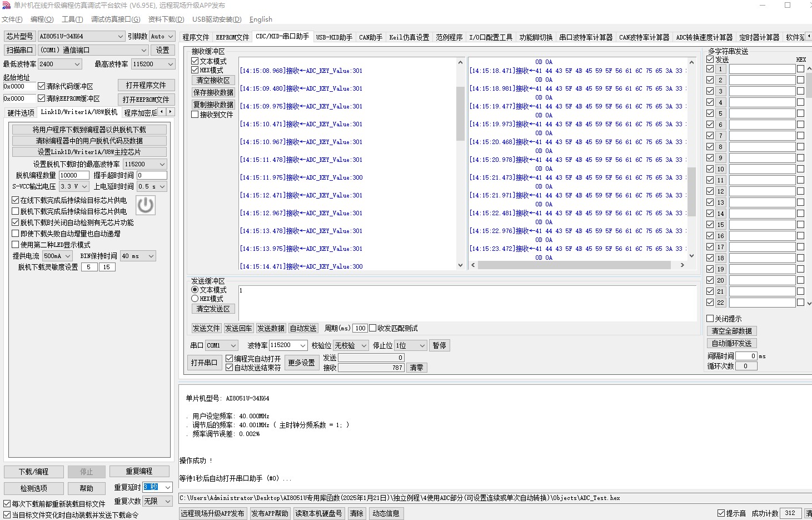The width and height of the screenshot is (812, 520).
Task: Click the 脱机编程数量 10000 field
Action: tap(74, 175)
